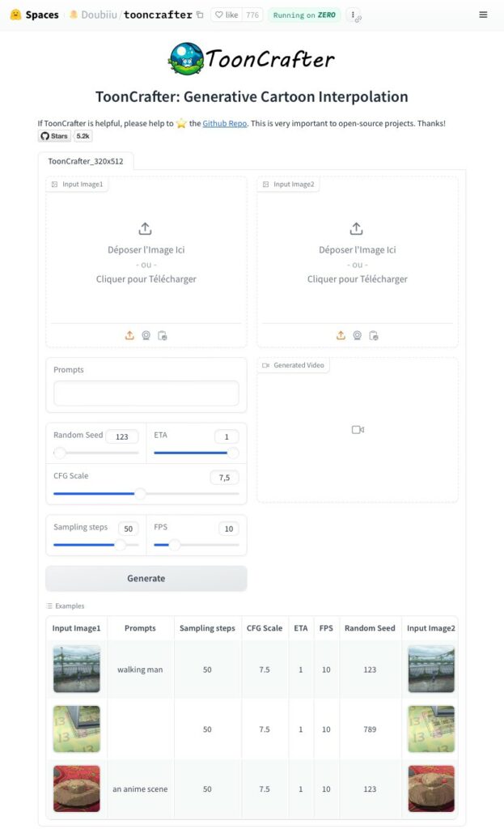Click the upload icon under Input Image1
This screenshot has width=504, height=829.
coord(129,335)
